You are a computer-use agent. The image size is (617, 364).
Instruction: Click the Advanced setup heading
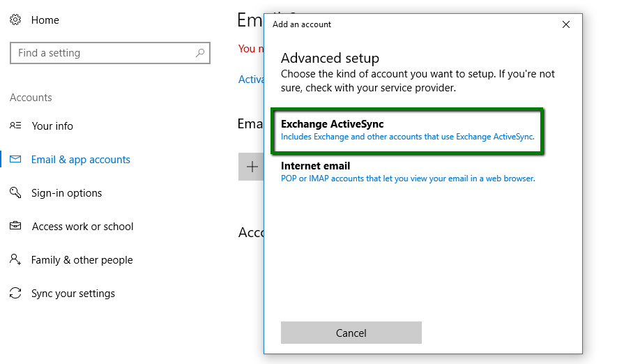(x=330, y=59)
